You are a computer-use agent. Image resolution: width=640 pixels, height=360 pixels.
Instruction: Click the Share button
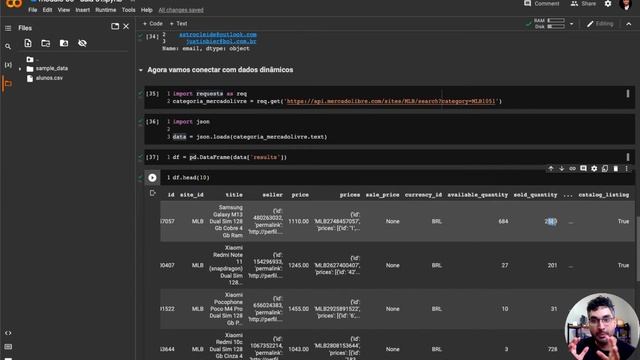pyautogui.click(x=583, y=4)
